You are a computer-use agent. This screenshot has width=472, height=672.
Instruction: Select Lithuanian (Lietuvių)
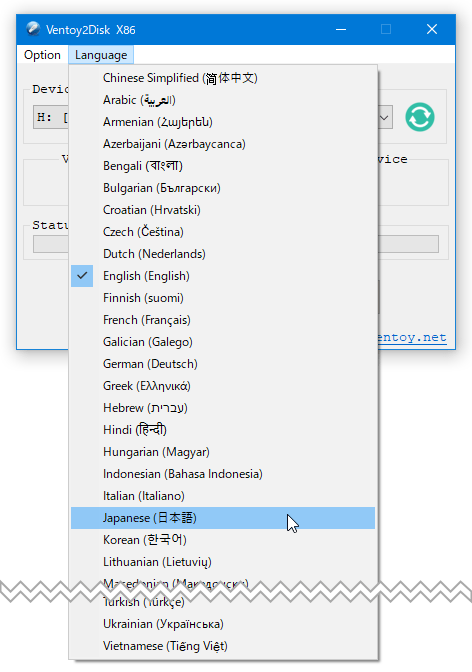point(223,562)
